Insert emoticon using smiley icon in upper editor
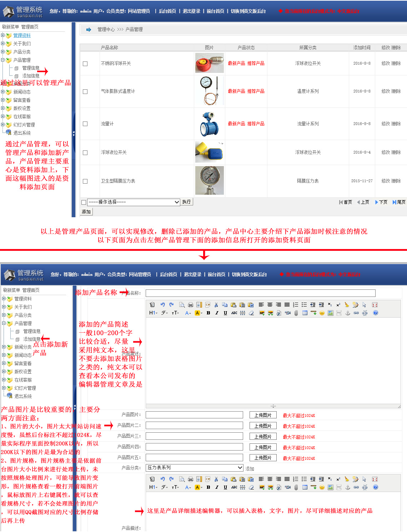Viewport: 407px width, 532px height. [x=322, y=313]
